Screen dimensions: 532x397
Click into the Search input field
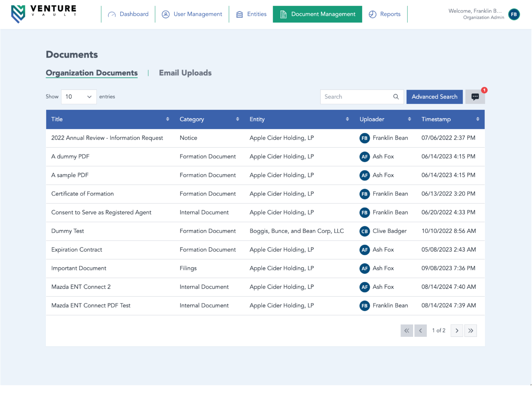(356, 97)
